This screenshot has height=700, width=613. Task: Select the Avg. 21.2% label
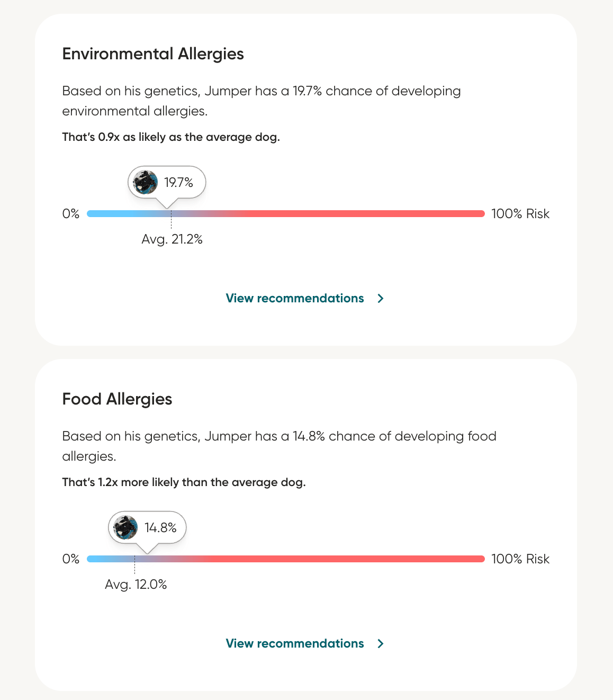(x=171, y=239)
